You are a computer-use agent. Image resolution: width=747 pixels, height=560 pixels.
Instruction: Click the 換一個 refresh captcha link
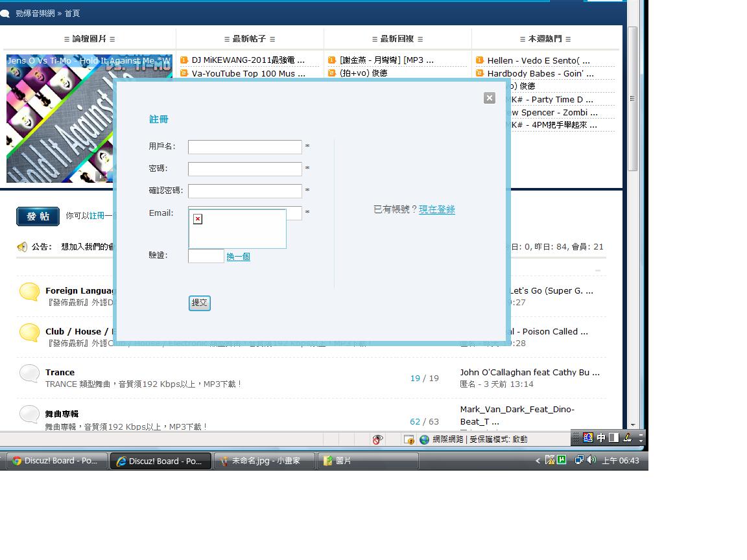click(238, 257)
